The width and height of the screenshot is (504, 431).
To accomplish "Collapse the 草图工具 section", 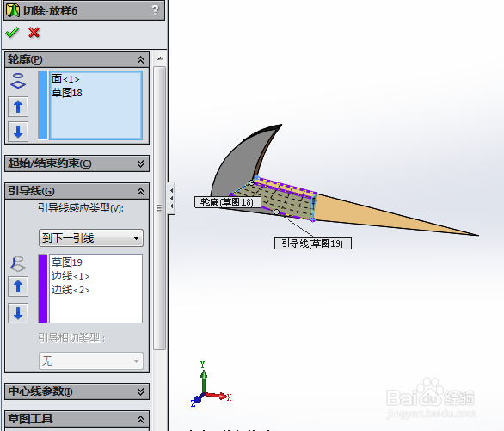I will click(x=140, y=419).
